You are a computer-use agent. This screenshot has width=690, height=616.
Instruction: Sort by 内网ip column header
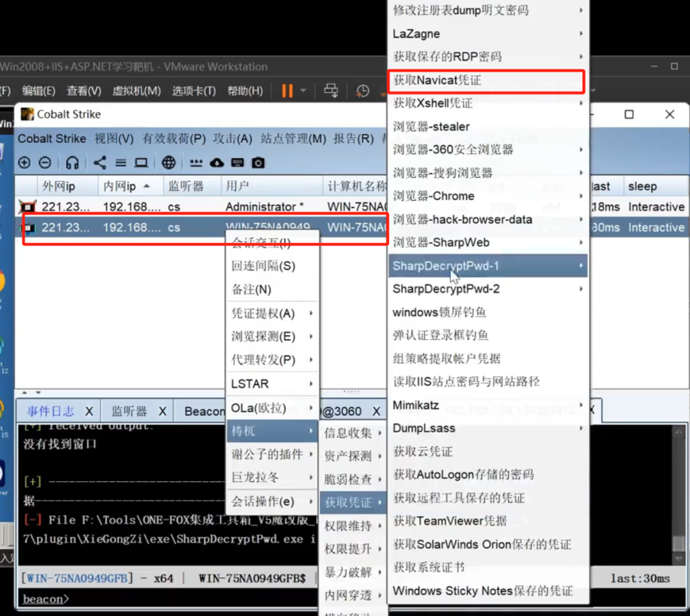[131, 186]
